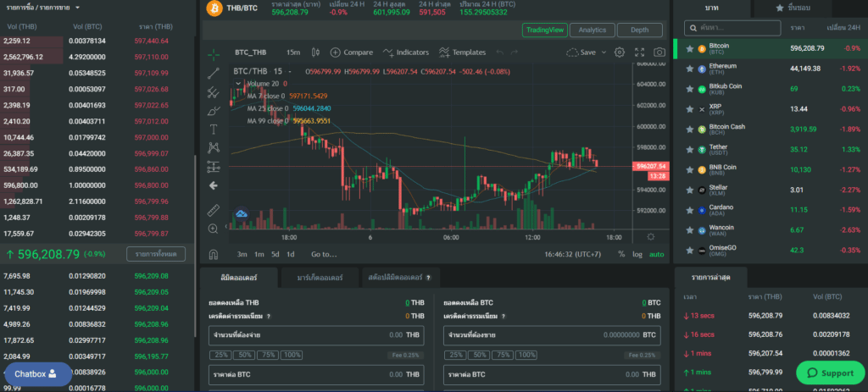The width and height of the screenshot is (868, 392).
Task: Select the trend line drawing tool
Action: pos(213,73)
